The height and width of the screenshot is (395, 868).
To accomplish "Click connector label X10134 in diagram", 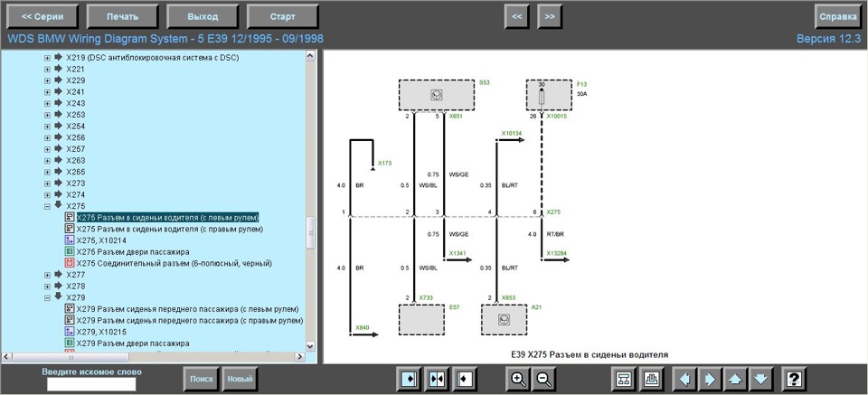I will (x=511, y=134).
